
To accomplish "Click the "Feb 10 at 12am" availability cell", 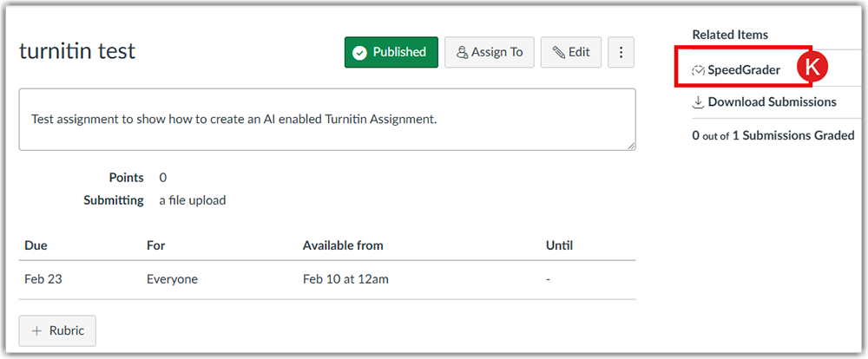I will pyautogui.click(x=345, y=279).
